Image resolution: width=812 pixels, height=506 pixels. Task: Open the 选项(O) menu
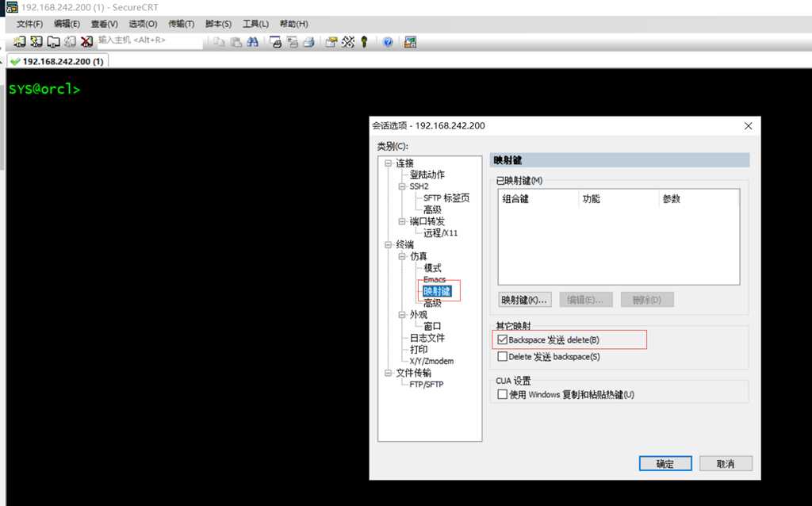[x=143, y=24]
